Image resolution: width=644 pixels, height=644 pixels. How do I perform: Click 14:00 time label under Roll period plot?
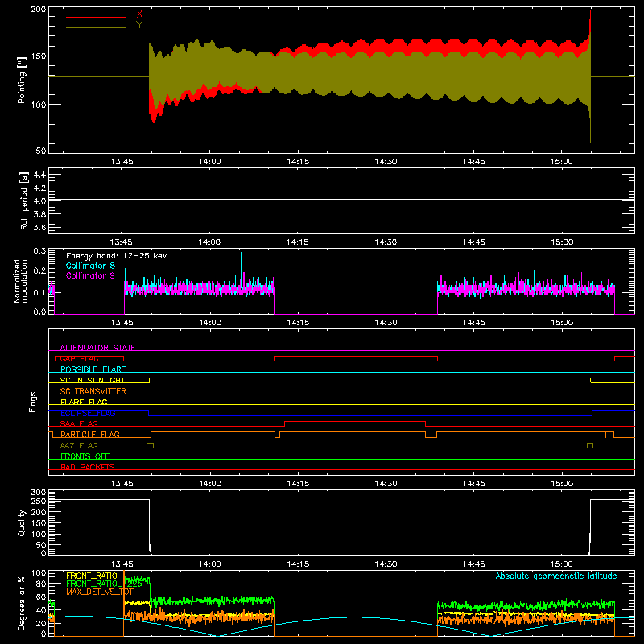pos(210,242)
